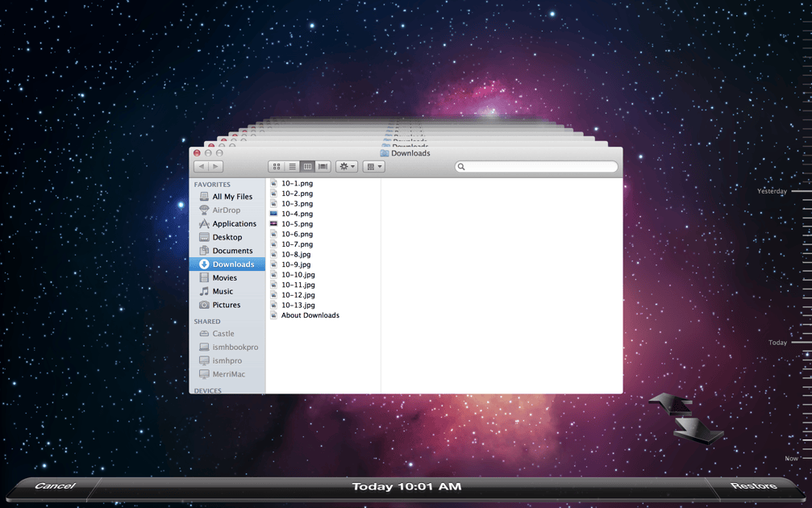
Task: Select shared computer ismhpro
Action: [227, 360]
